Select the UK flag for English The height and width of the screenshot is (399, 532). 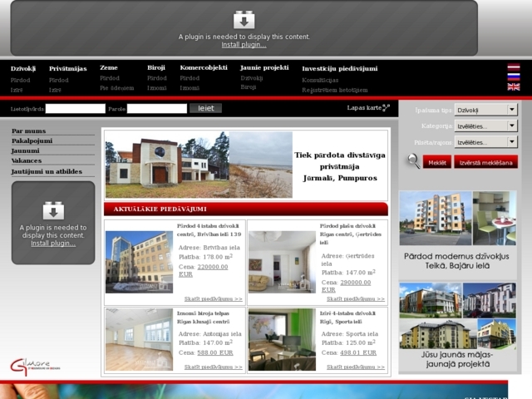point(514,86)
